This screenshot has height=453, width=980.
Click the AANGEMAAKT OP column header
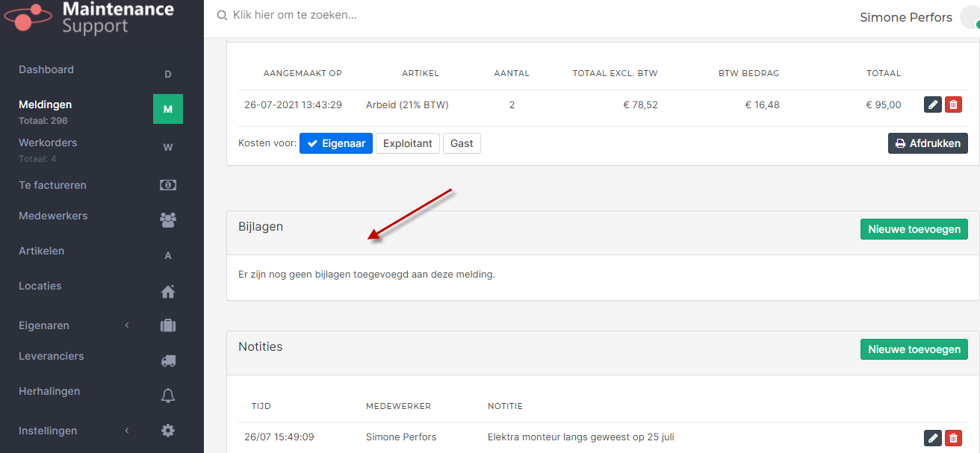click(303, 73)
